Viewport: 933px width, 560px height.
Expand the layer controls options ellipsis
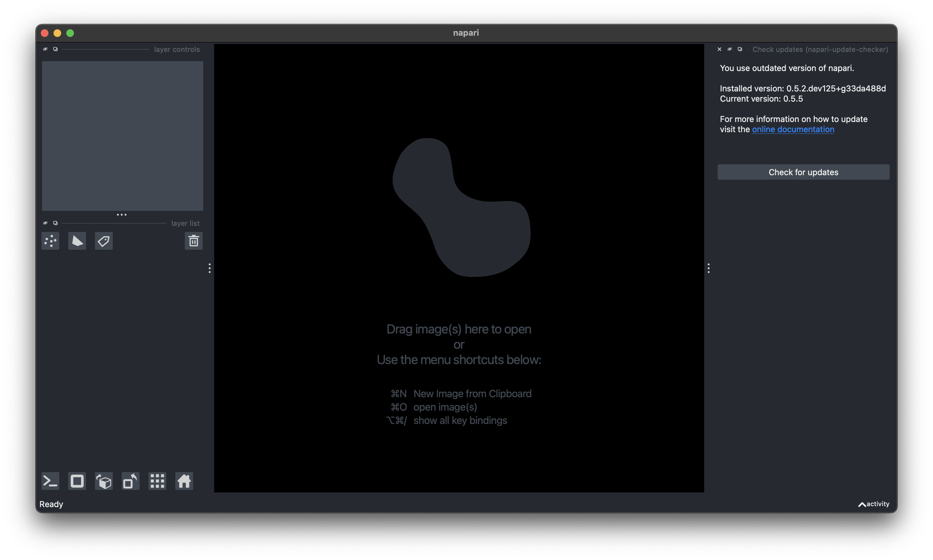coord(121,214)
